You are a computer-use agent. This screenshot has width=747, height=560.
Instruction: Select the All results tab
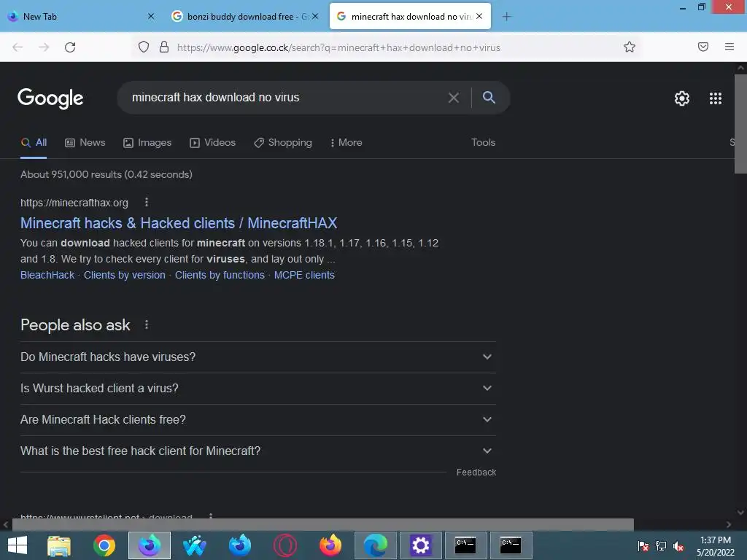pyautogui.click(x=34, y=142)
